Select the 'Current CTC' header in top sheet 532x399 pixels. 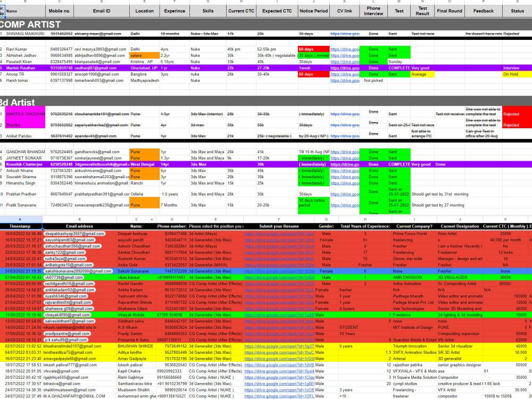tap(241, 11)
